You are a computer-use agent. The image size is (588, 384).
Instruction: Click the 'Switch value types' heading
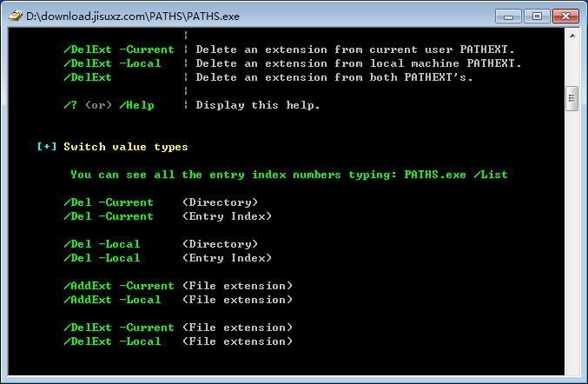click(126, 147)
